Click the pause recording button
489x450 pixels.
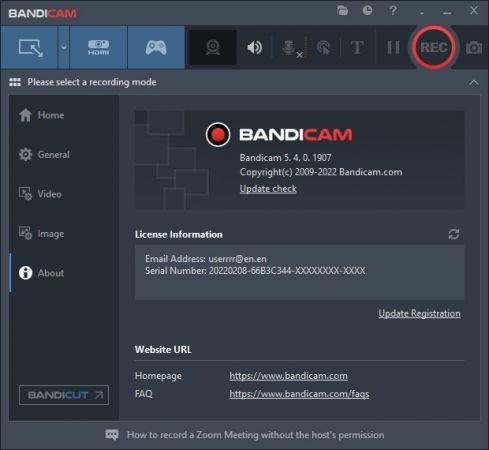click(x=393, y=48)
